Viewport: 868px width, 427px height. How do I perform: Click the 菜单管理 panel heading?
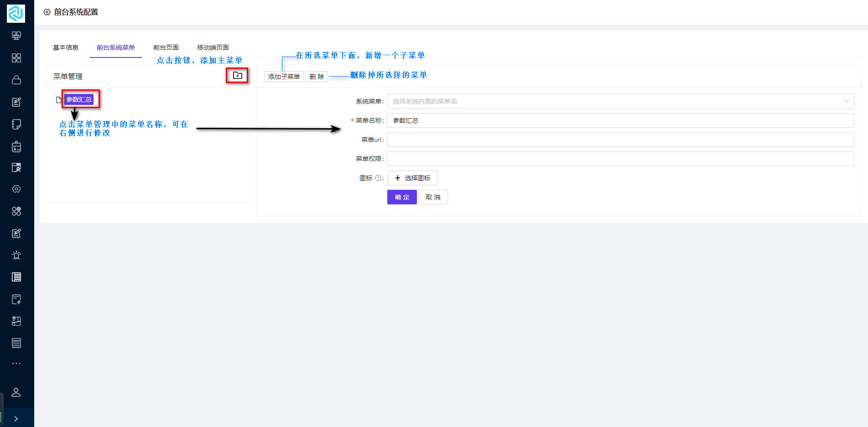[x=68, y=77]
